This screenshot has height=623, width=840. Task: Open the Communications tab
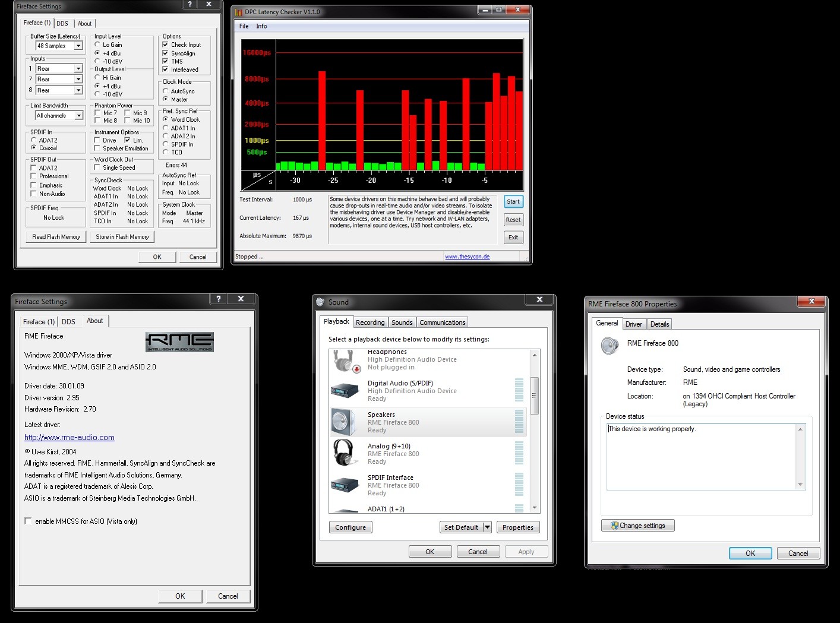443,322
